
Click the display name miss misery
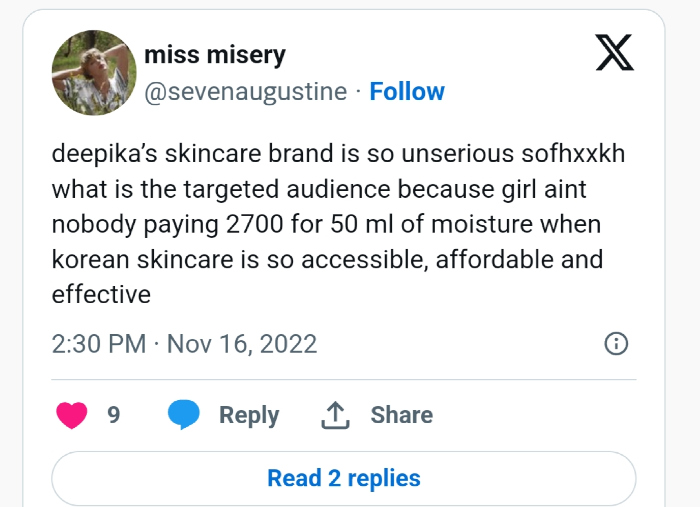[215, 54]
